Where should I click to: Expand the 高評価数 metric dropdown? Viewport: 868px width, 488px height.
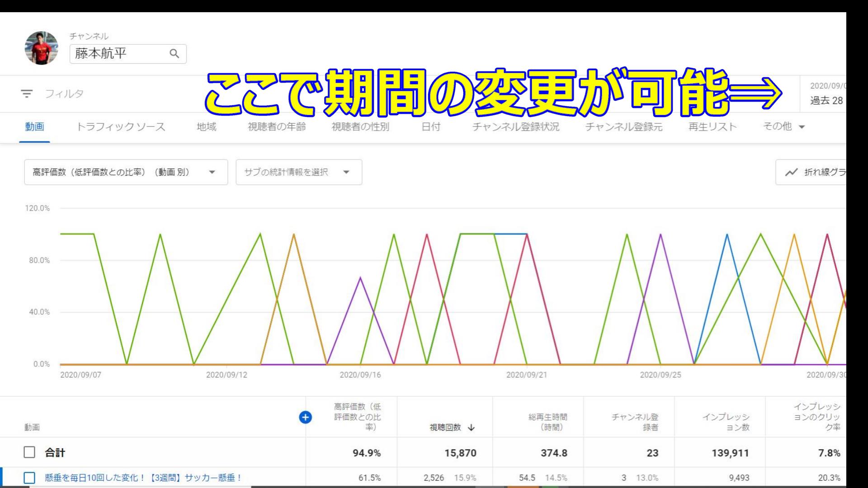(126, 172)
